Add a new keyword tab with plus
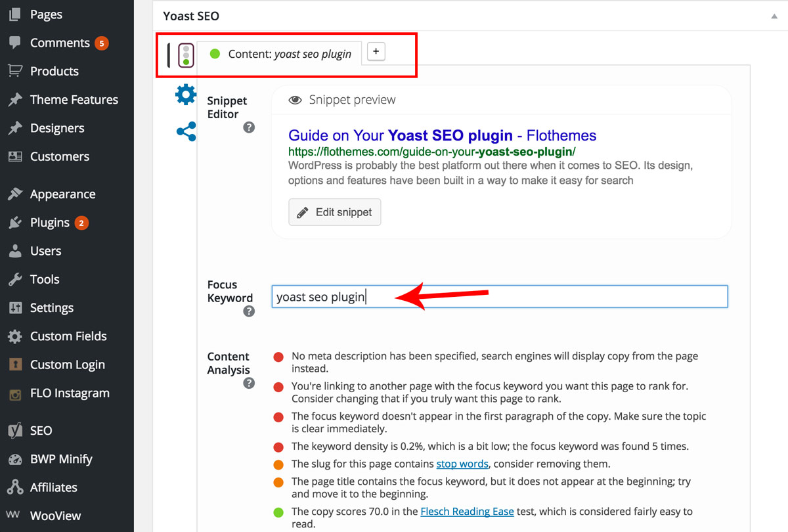788x532 pixels. click(x=376, y=52)
